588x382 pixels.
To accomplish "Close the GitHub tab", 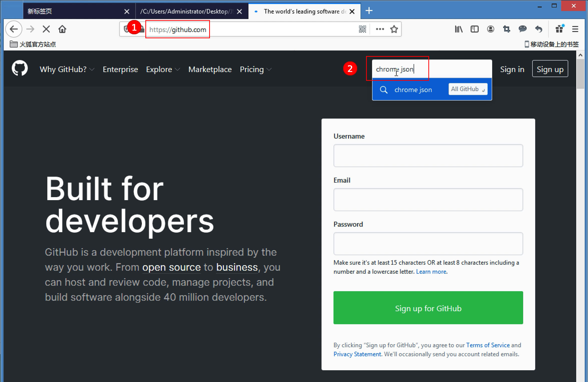I will coord(352,12).
